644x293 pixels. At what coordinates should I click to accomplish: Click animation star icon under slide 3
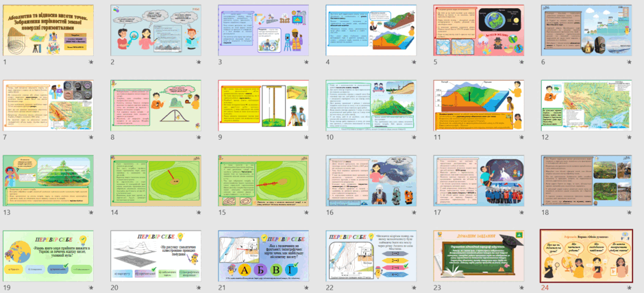(306, 62)
